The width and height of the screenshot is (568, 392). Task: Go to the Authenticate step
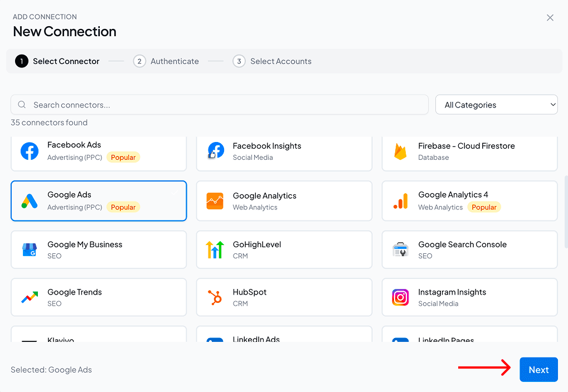point(166,61)
